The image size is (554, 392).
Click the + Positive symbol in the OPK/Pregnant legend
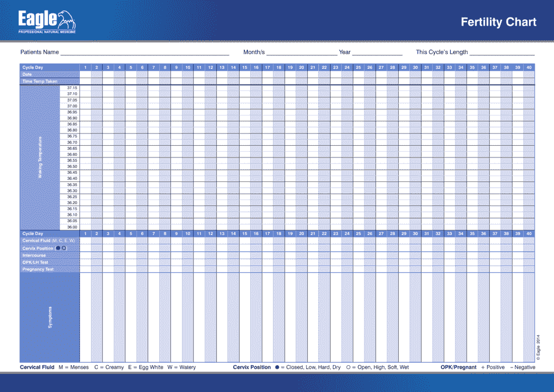[482, 367]
